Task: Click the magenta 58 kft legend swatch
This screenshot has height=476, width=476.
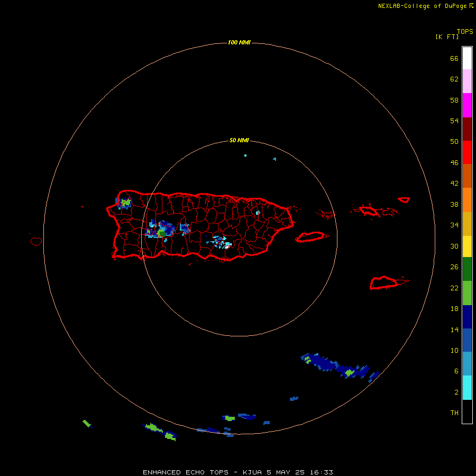Action: pos(467,105)
